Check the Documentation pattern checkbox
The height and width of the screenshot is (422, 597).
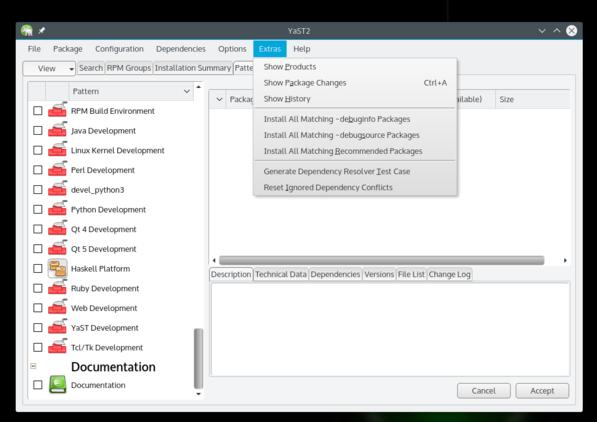point(38,385)
